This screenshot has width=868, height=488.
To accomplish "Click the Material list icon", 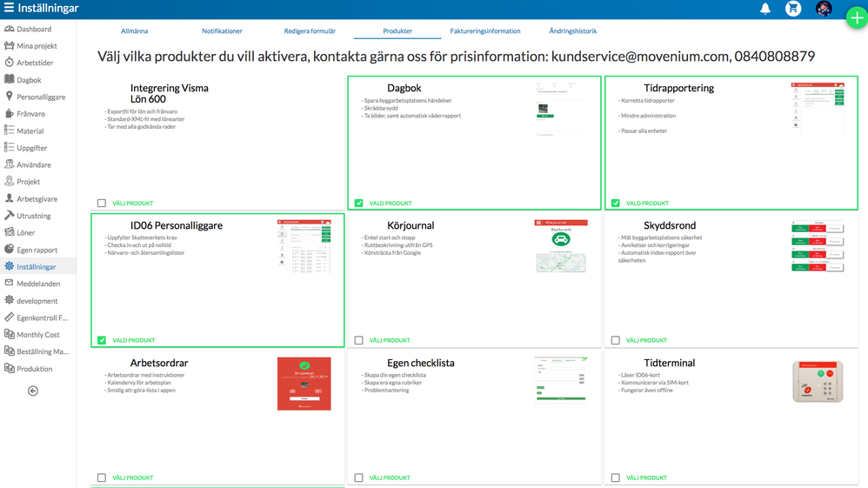I will pos(10,130).
